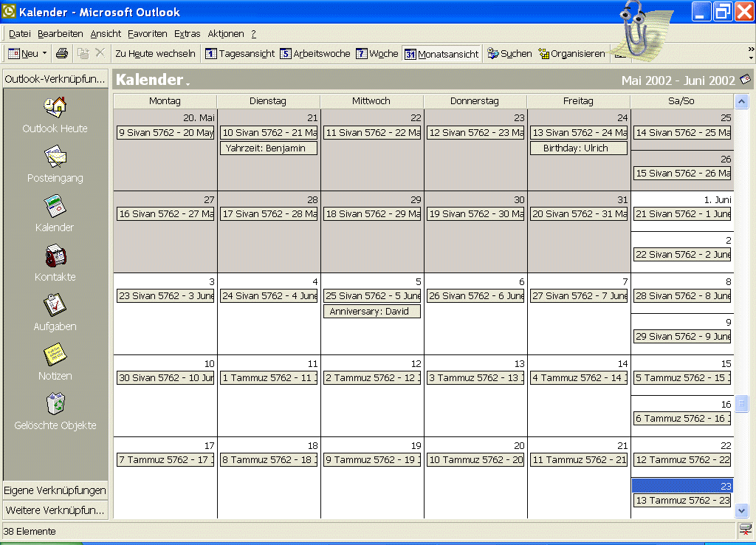Open the Aufgaben tasks icon
The height and width of the screenshot is (545, 756).
coord(55,305)
